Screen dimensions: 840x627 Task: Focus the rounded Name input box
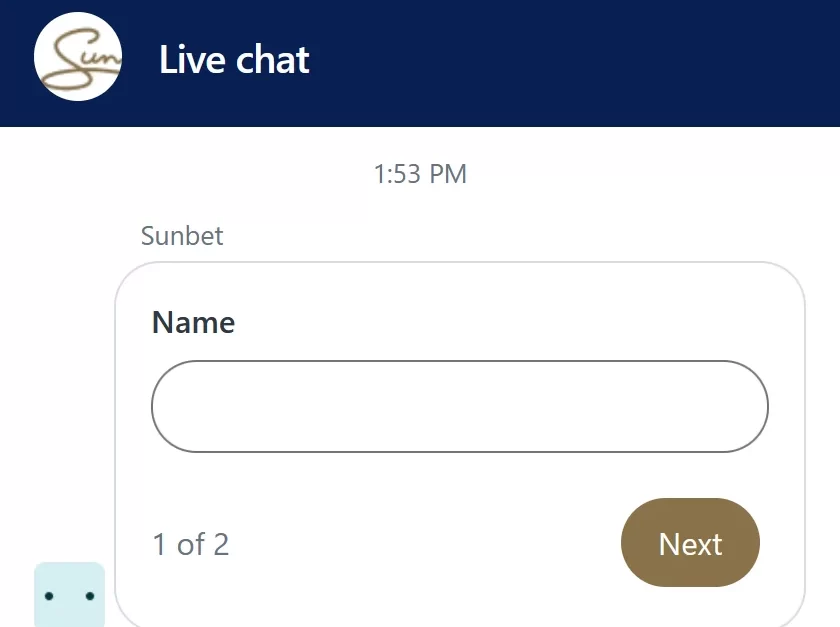[460, 407]
